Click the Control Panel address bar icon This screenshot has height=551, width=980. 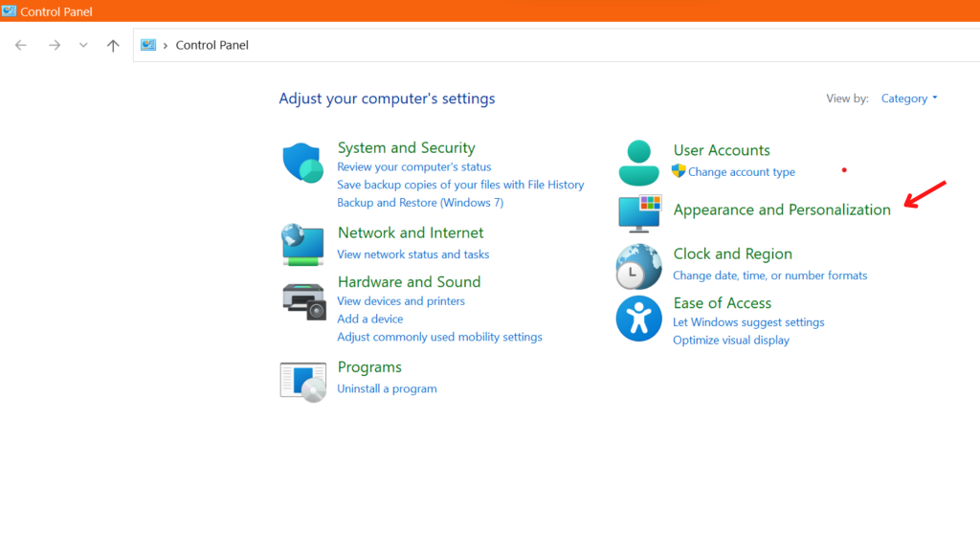coord(148,45)
